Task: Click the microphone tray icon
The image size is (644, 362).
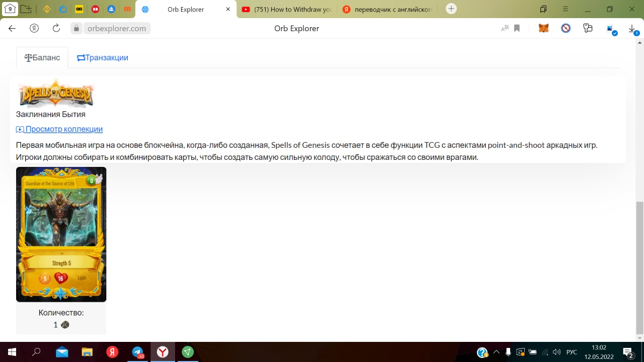Action: (508, 352)
